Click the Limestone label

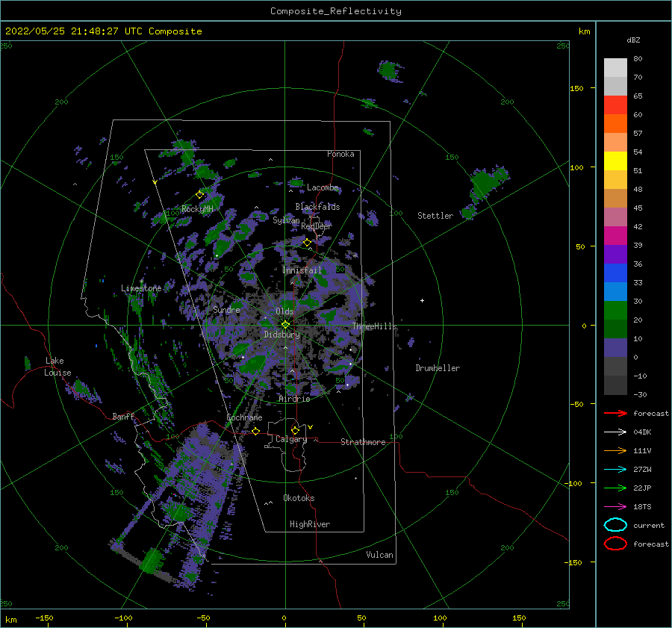[141, 288]
